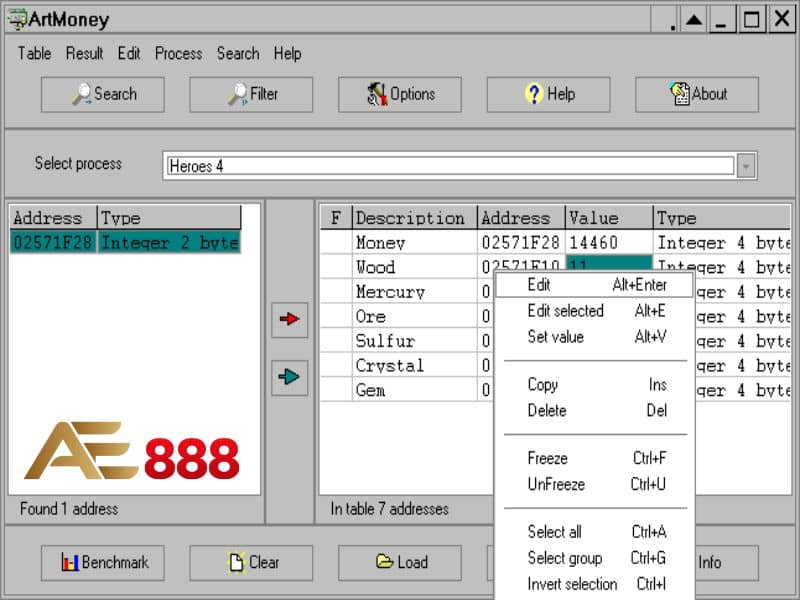800x600 pixels.
Task: Click the Gem description cell
Action: [414, 390]
